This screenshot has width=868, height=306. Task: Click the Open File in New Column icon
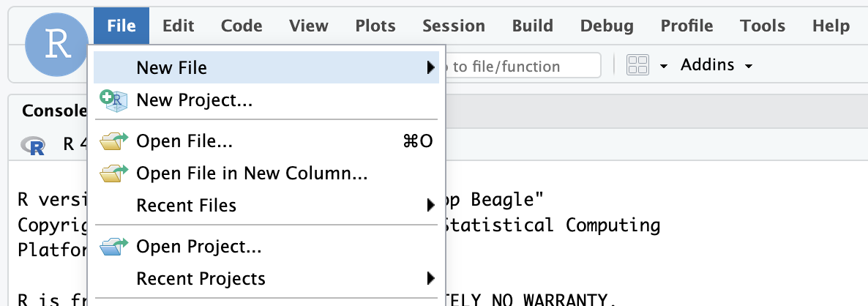pyautogui.click(x=113, y=173)
